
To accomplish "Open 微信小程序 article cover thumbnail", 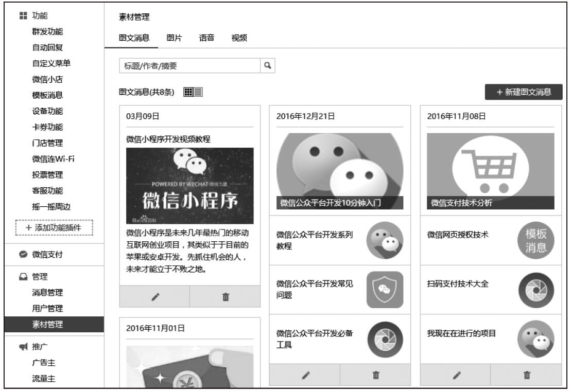I will point(190,186).
